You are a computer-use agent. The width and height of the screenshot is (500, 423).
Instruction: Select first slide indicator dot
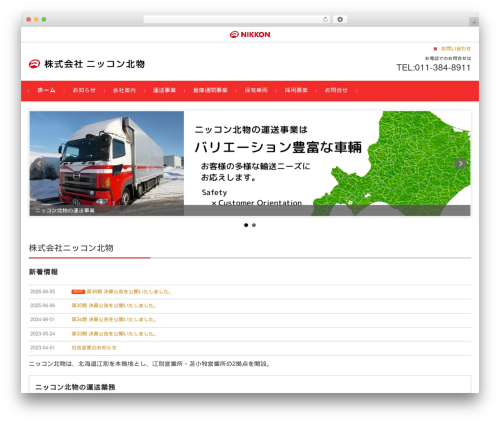[x=246, y=225]
